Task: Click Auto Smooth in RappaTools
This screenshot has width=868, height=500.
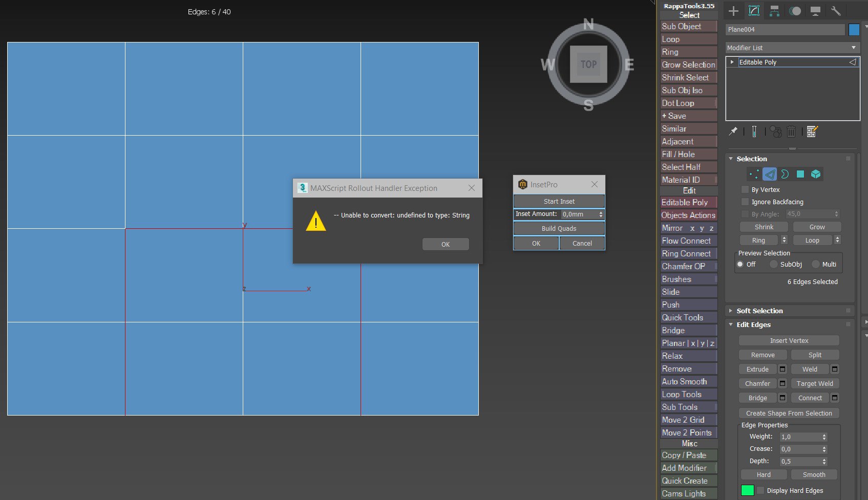Action: pos(688,382)
